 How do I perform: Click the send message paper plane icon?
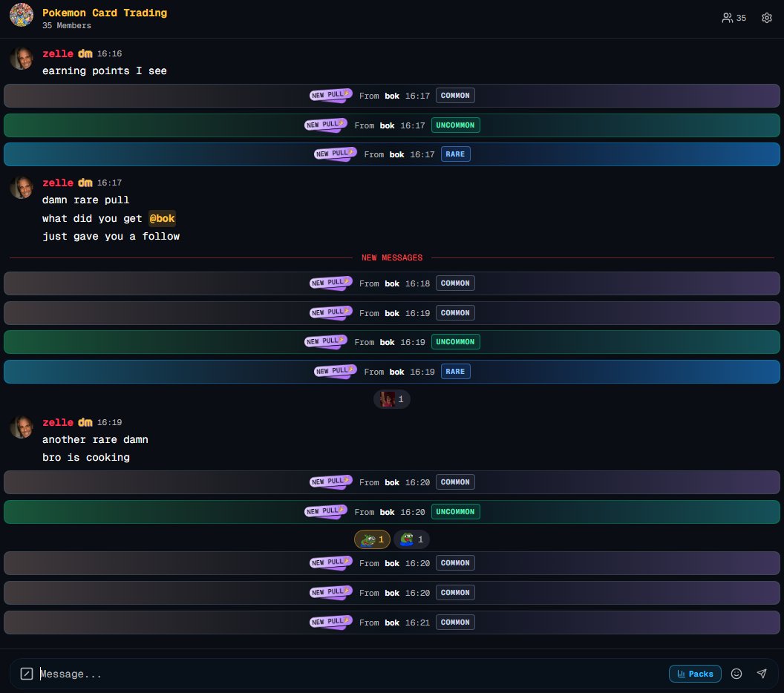click(762, 674)
